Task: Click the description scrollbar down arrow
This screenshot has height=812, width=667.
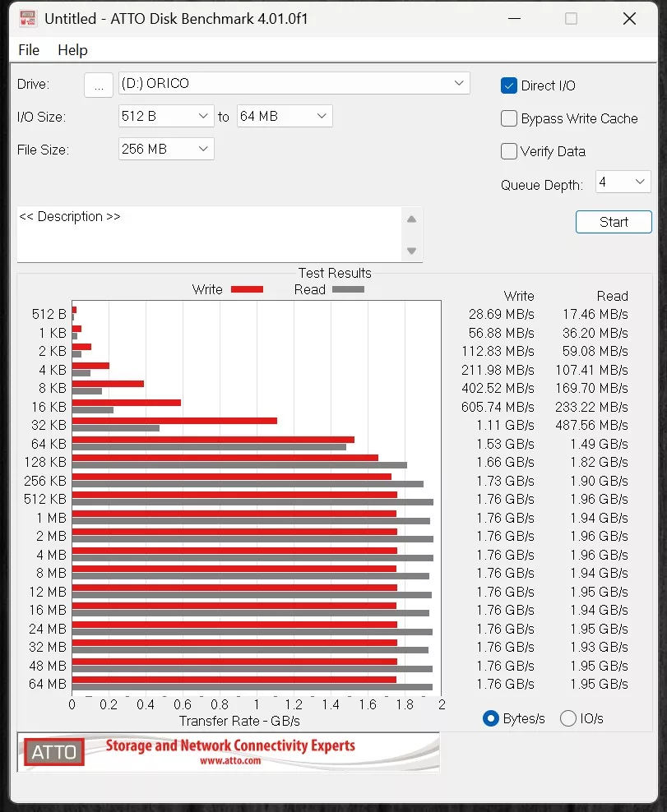Action: 412,251
